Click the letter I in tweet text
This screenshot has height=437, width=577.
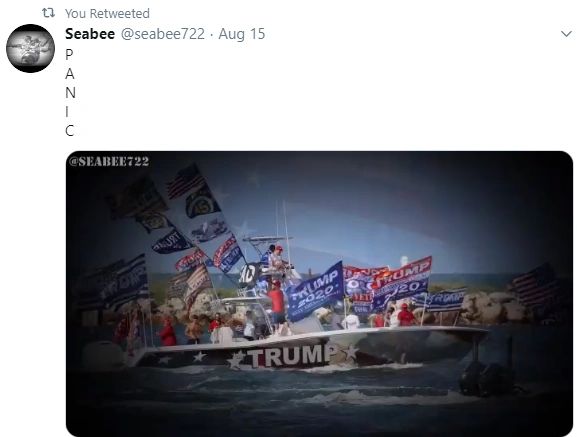(67, 112)
